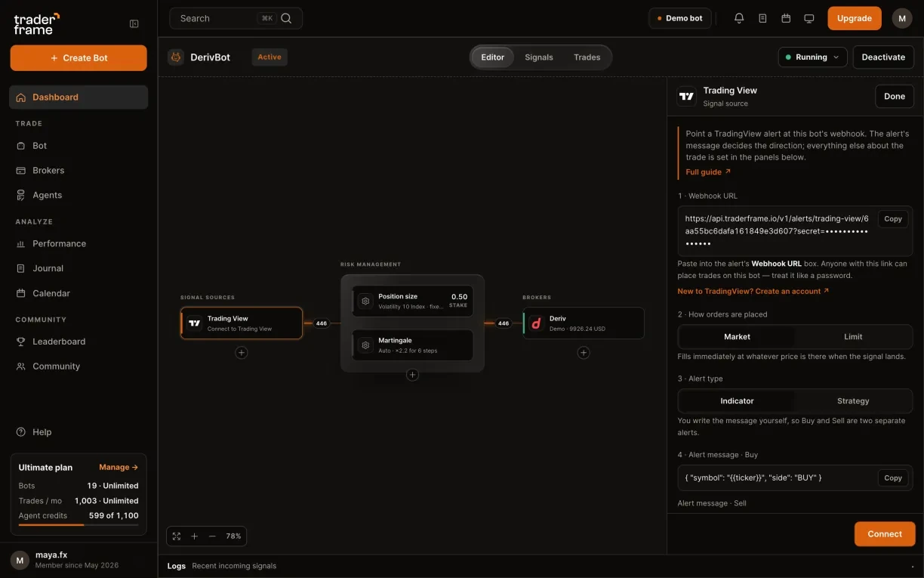The height and width of the screenshot is (578, 924).
Task: Open the calendar icon in top bar
Action: coord(786,18)
